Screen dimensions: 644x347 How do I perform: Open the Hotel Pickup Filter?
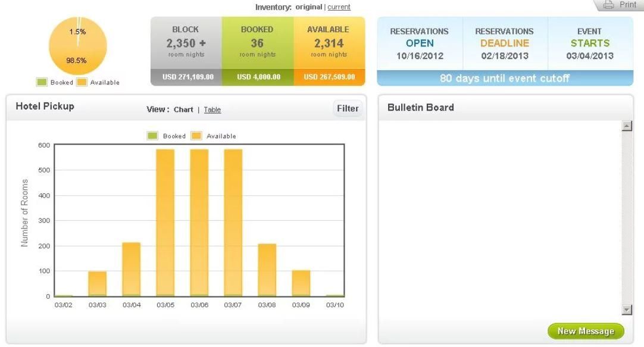348,108
